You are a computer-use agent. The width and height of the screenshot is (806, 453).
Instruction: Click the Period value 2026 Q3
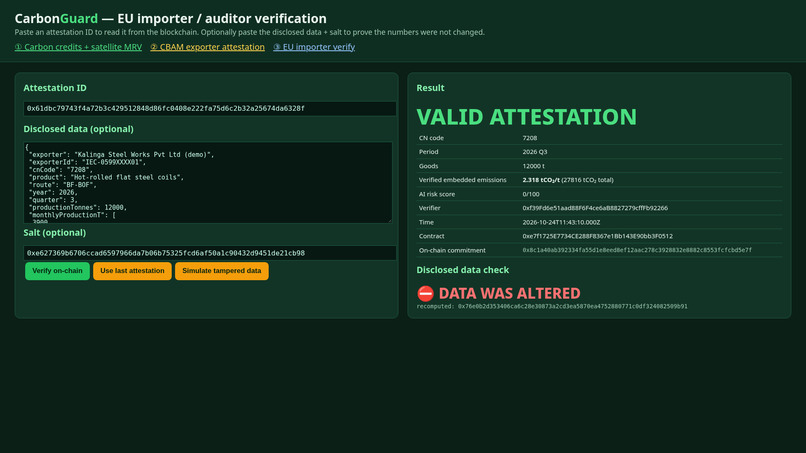point(535,152)
